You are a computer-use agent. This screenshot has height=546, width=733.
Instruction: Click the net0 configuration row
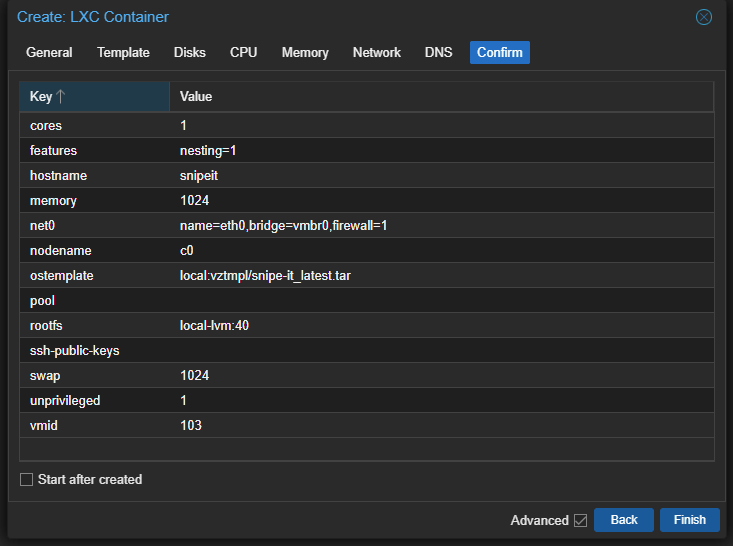coord(366,225)
